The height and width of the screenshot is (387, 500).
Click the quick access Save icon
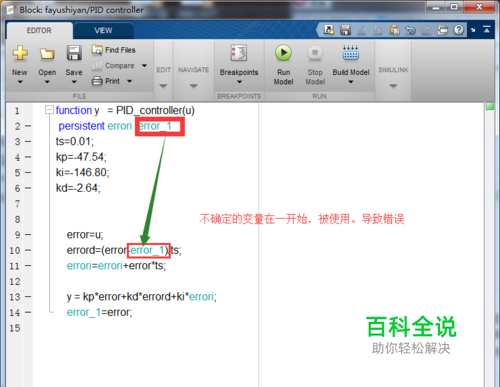click(x=345, y=30)
